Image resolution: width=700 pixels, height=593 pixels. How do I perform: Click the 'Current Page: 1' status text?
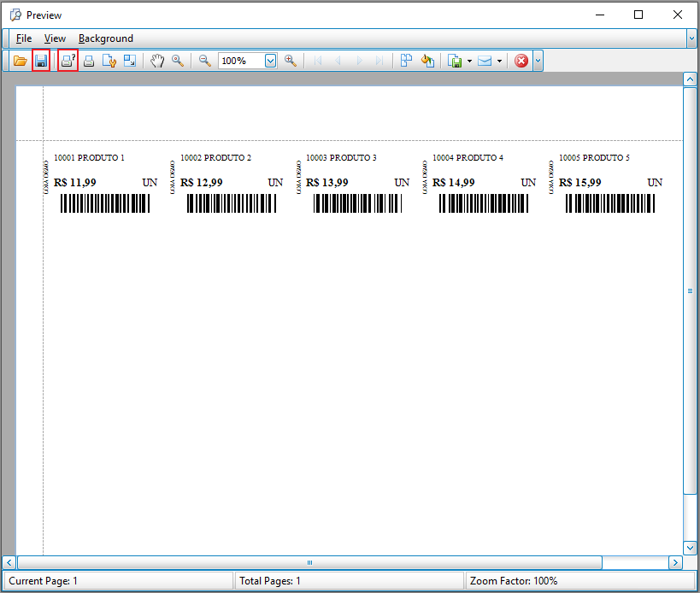[x=43, y=581]
